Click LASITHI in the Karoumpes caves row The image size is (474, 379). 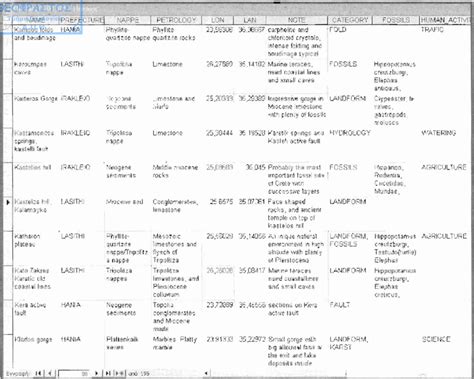point(72,64)
